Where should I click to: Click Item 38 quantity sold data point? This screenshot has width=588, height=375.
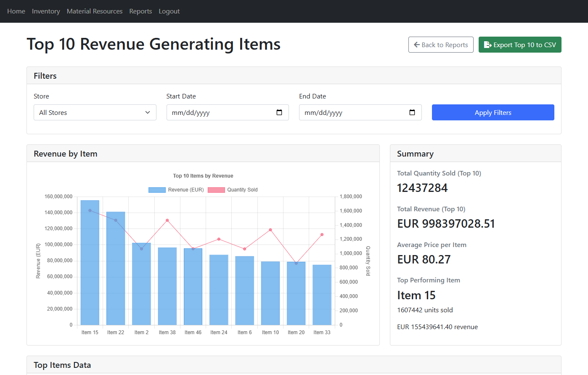(x=167, y=220)
